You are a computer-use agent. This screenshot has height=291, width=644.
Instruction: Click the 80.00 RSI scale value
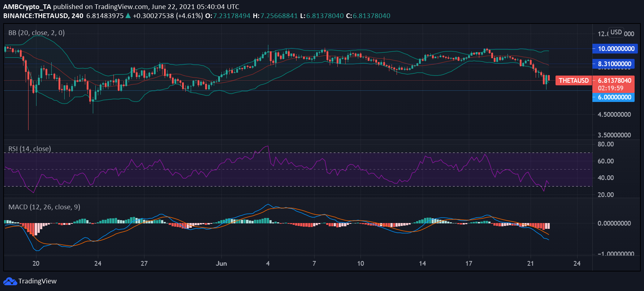click(606, 144)
